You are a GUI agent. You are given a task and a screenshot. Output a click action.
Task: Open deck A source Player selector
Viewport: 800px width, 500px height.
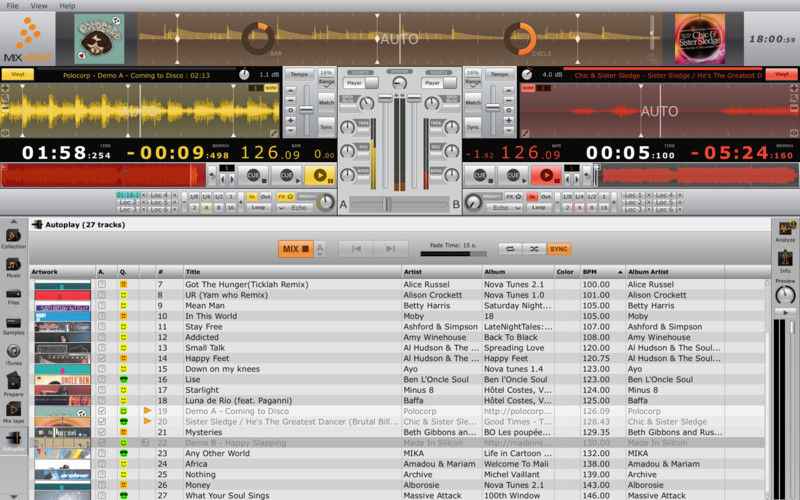coord(361,83)
